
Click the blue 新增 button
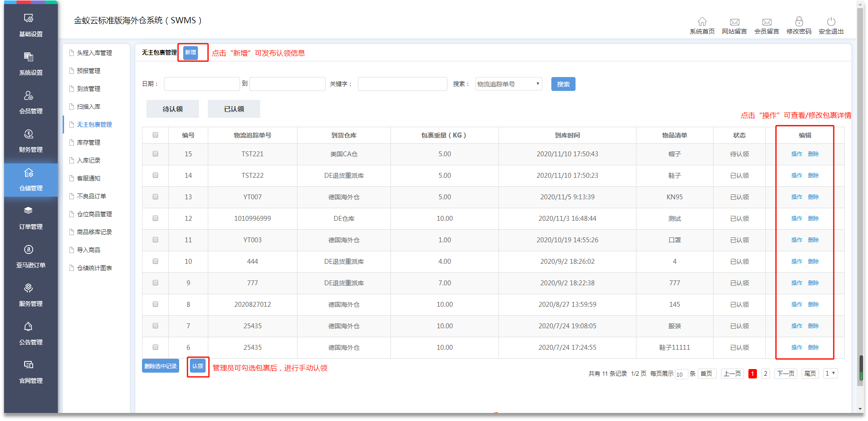tap(190, 52)
